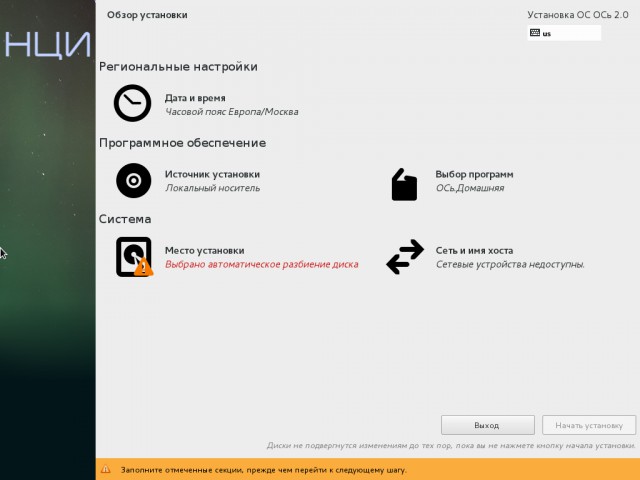This screenshot has height=480, width=640.
Task: Open 'Выбор программ' section
Action: click(x=474, y=174)
